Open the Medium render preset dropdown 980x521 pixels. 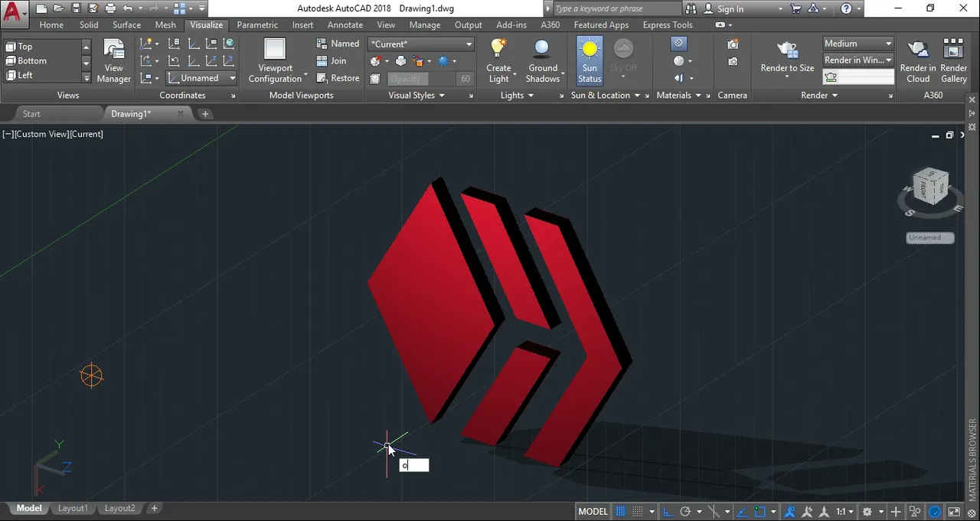point(858,44)
